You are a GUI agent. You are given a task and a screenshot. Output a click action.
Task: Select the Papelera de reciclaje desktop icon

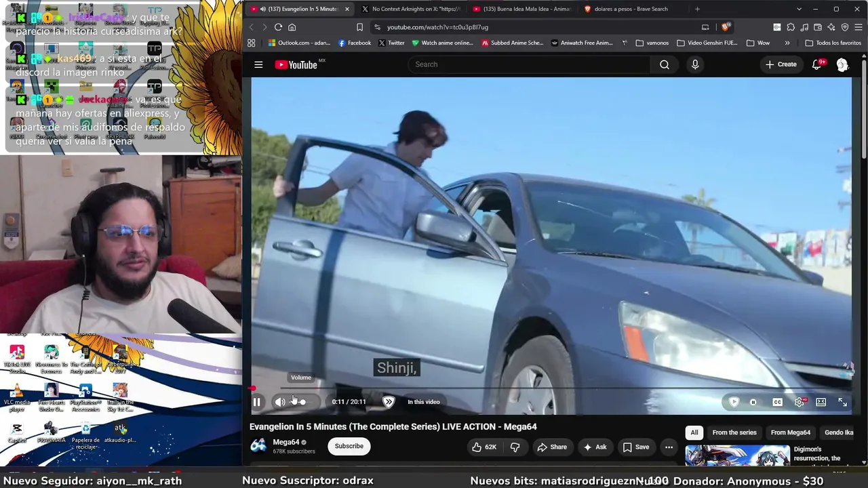85,434
